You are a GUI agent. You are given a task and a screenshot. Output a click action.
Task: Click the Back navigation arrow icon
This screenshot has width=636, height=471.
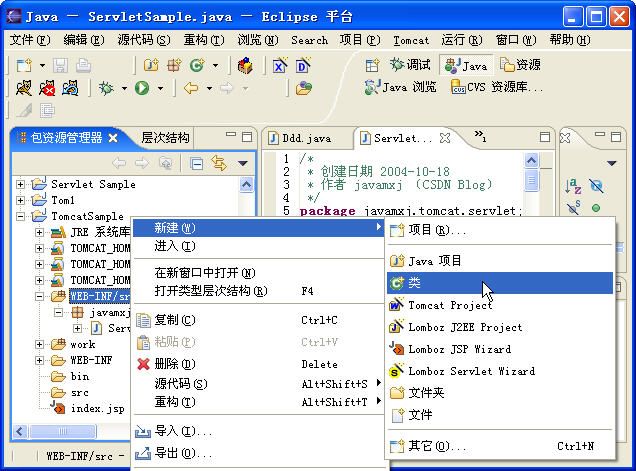(191, 88)
